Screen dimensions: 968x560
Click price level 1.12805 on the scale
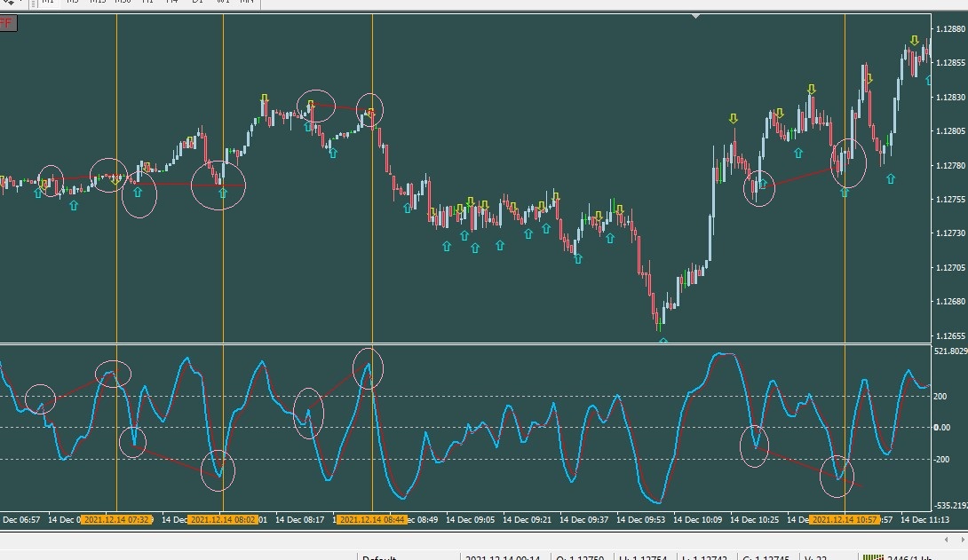[950, 131]
